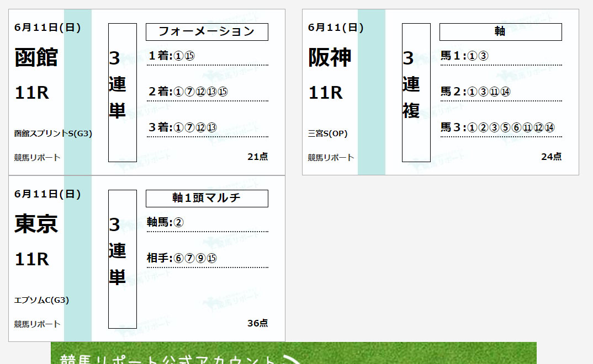
Task: Click the 24点 total in the 阪神 card
Action: click(x=551, y=157)
